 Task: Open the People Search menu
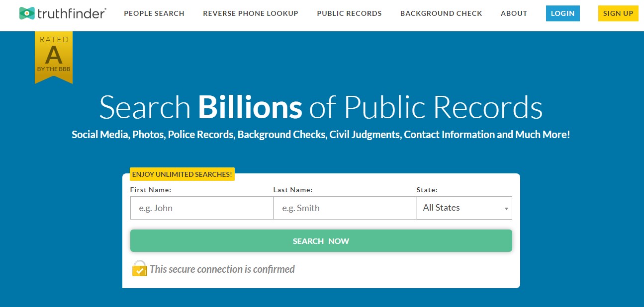click(154, 13)
